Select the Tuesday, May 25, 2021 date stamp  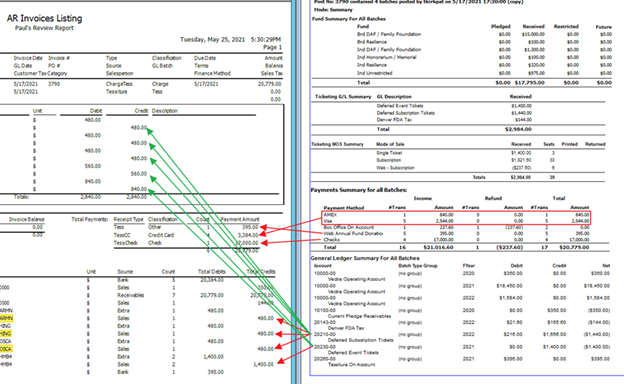[x=213, y=39]
